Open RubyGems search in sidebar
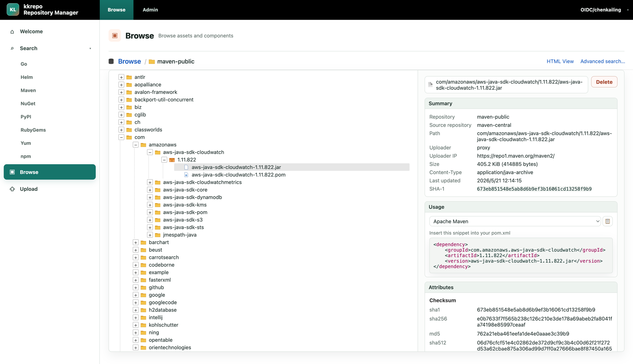The width and height of the screenshot is (633, 364). pos(33,130)
